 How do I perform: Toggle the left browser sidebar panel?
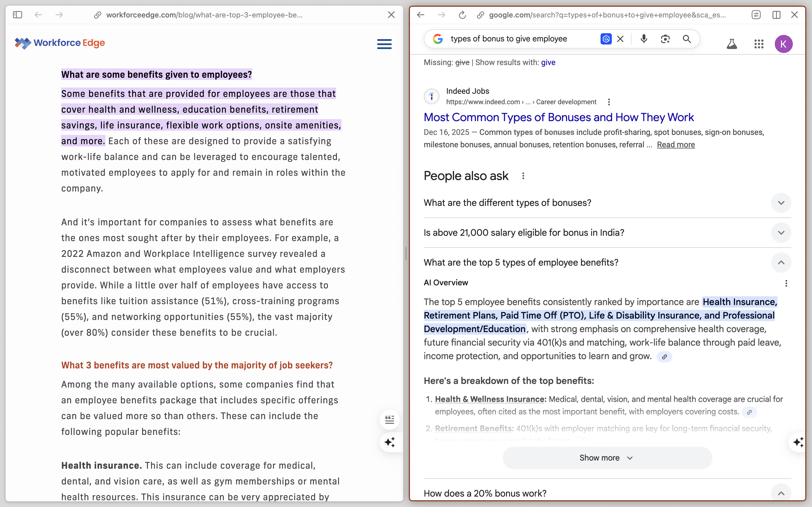17,15
